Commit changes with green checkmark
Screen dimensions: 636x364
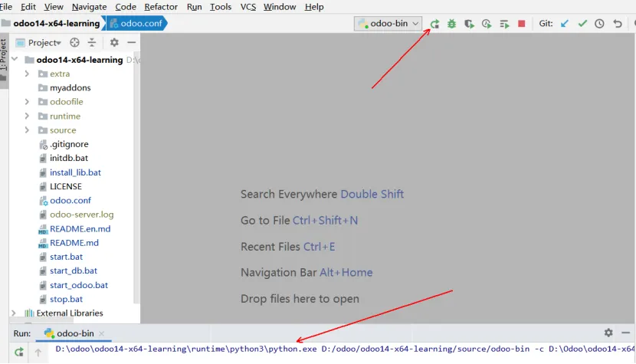coord(582,24)
